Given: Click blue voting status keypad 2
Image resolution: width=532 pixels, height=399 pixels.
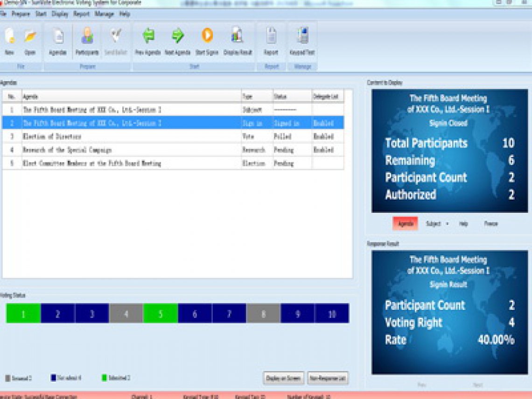Looking at the screenshot, I should [x=58, y=313].
